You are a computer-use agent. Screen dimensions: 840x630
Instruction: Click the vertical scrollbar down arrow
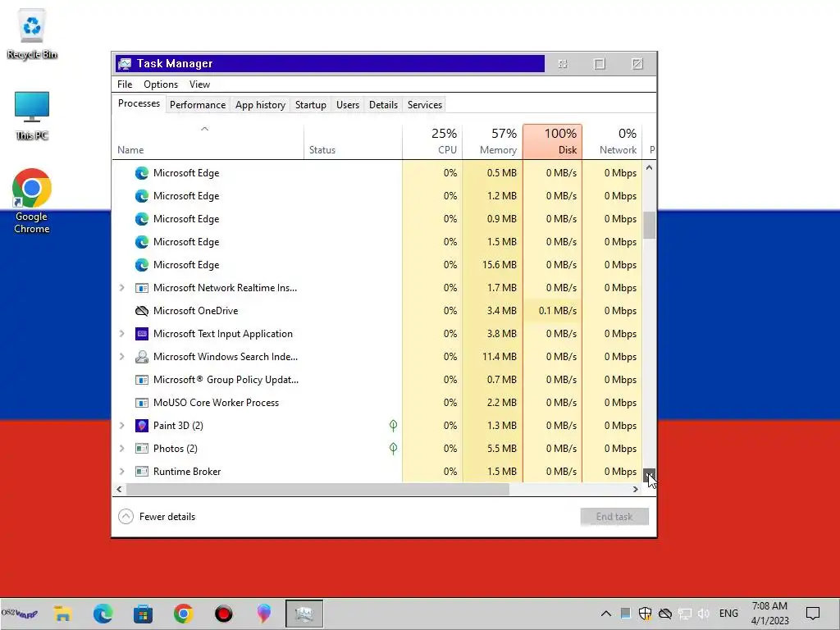click(x=650, y=475)
